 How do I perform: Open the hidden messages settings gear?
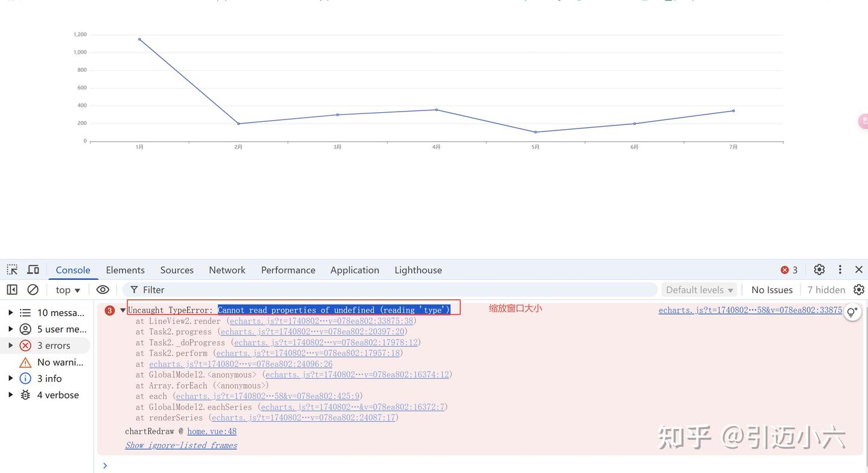click(858, 290)
